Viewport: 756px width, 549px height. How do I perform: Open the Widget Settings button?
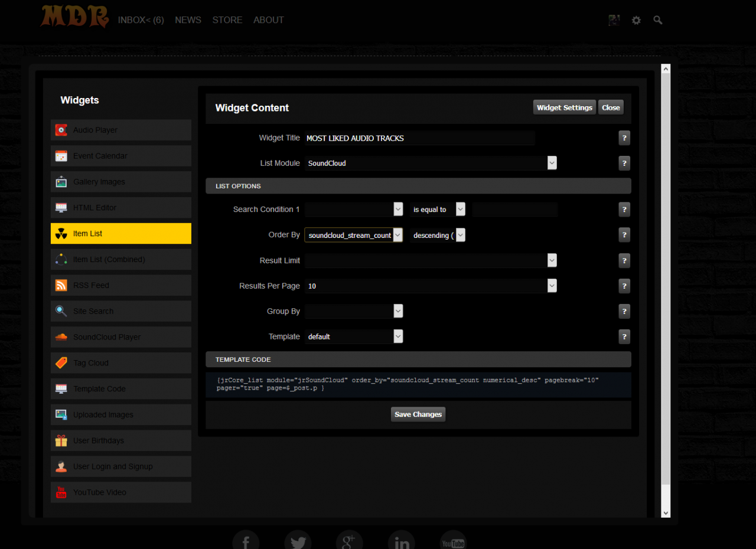(x=564, y=107)
